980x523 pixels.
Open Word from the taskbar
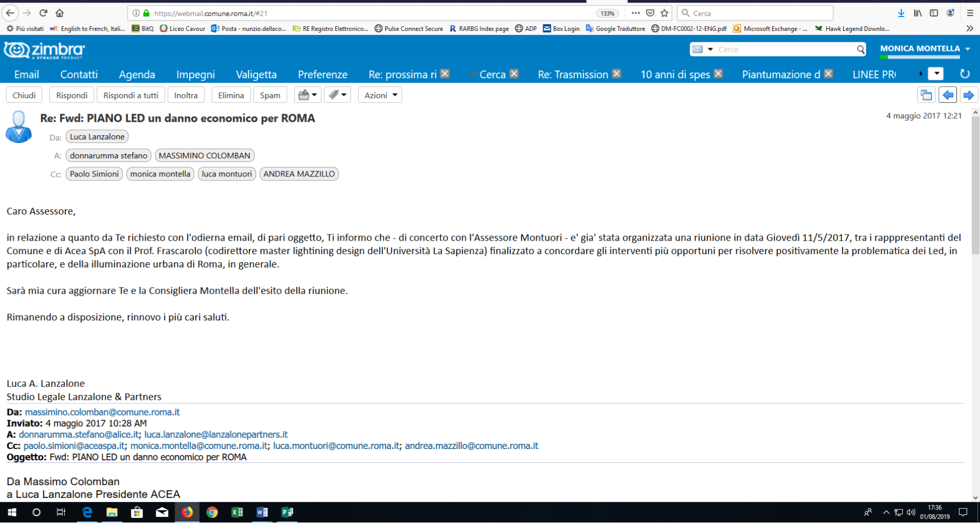coord(262,512)
